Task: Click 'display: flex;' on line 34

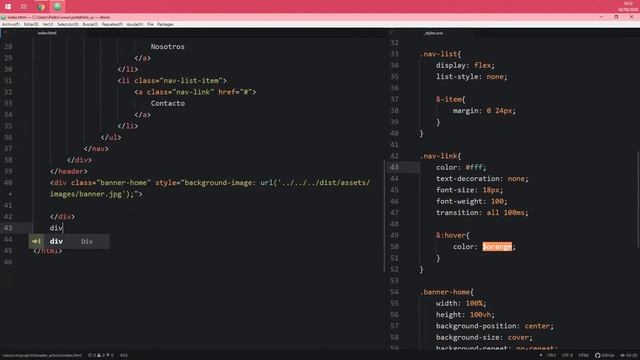Action: (x=465, y=65)
